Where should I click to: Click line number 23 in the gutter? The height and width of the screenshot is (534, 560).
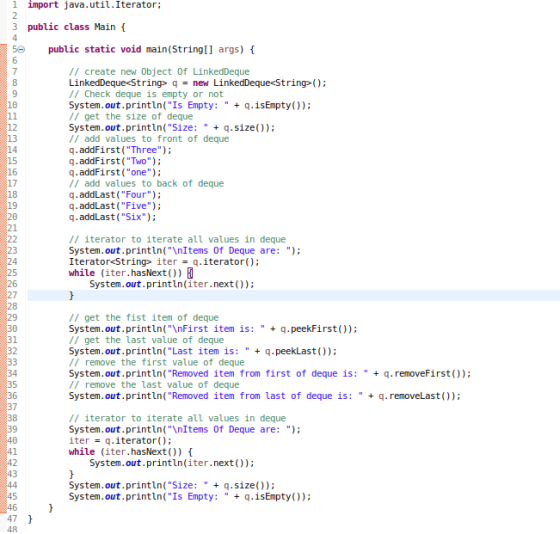coord(12,251)
